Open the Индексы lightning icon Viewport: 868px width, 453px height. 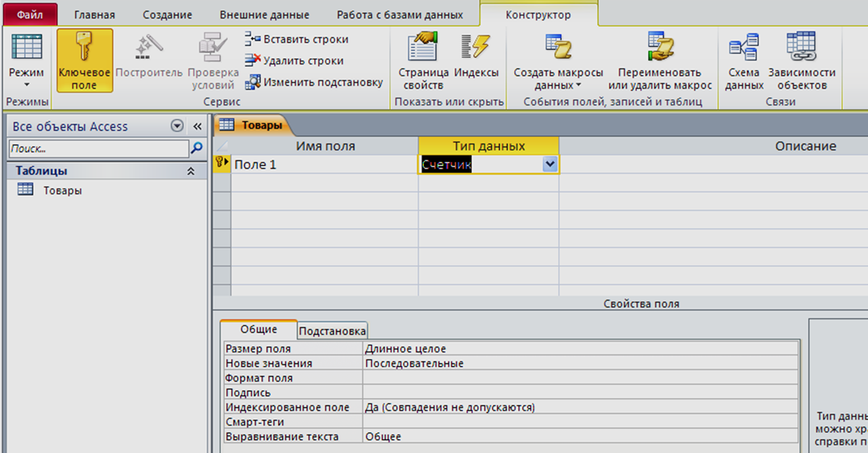(x=476, y=46)
